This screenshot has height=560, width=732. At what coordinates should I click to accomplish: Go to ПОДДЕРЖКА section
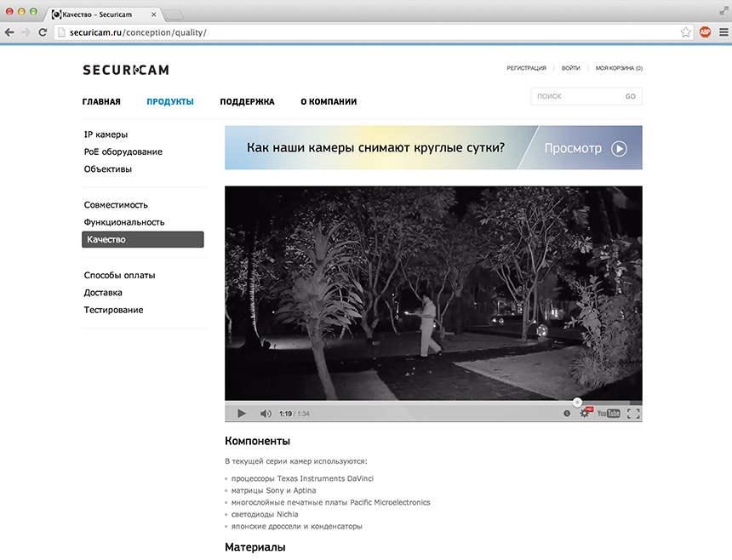247,102
